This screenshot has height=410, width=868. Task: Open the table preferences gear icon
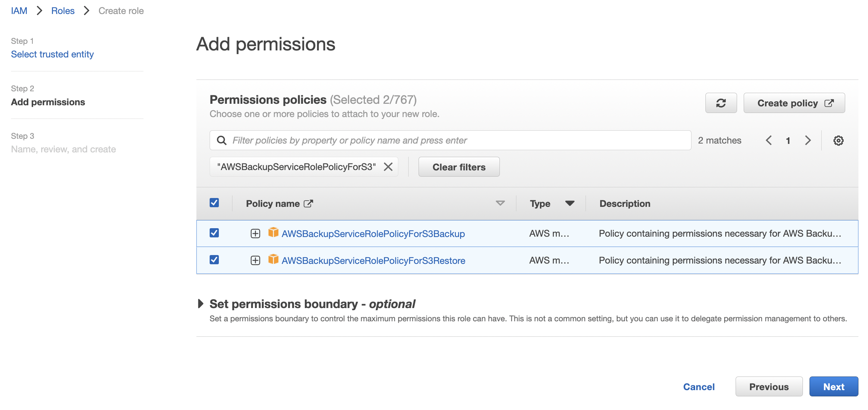click(838, 141)
